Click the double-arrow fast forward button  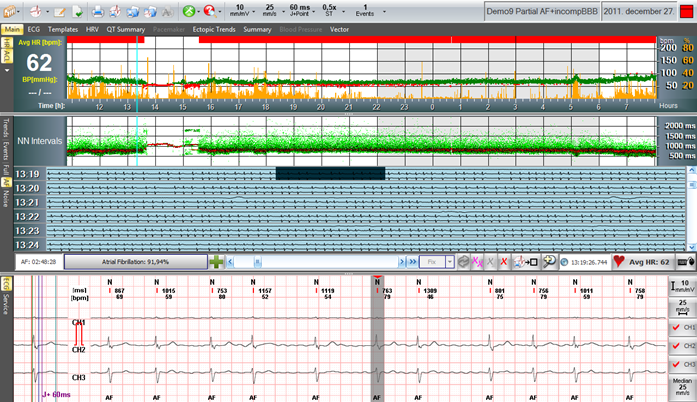[413, 262]
